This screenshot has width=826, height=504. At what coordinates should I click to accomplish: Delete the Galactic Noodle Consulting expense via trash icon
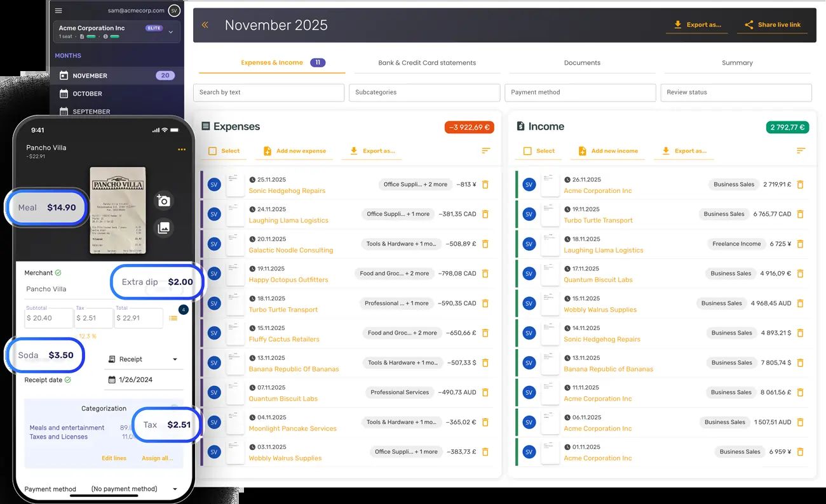click(x=485, y=244)
